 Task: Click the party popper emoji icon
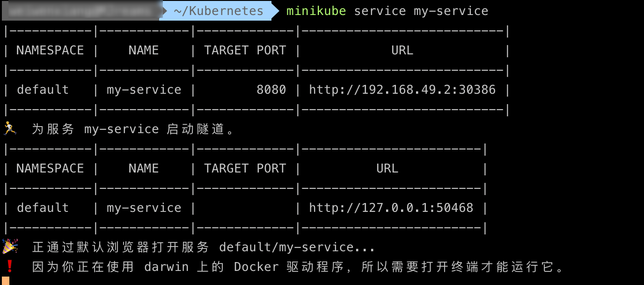tap(10, 247)
